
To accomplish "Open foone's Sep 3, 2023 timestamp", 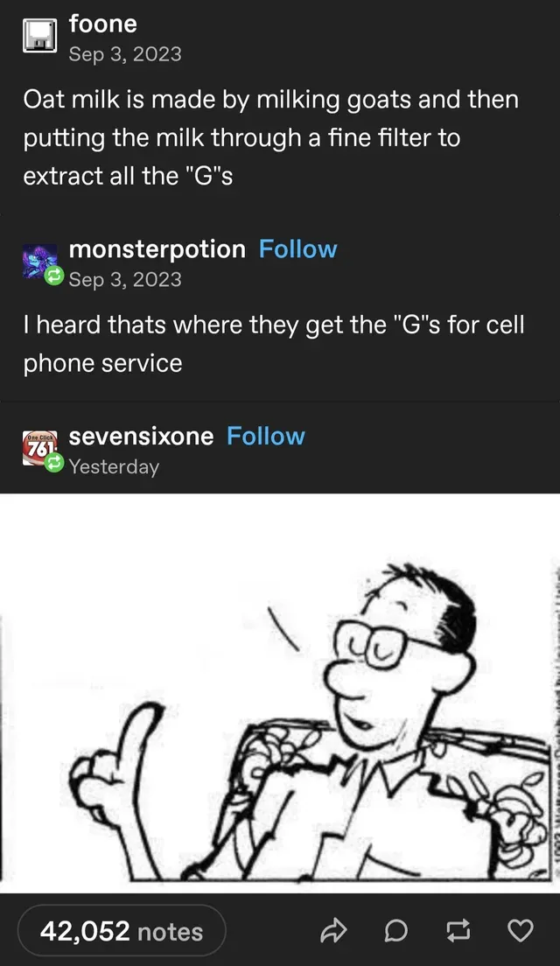I will point(125,54).
